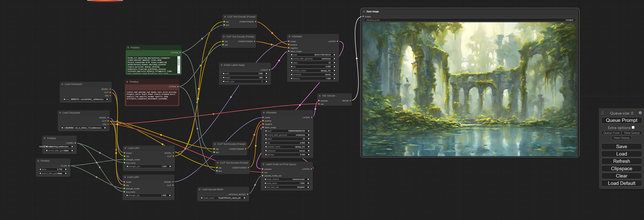Collapse the Load Upscale Model node dot
644x220 pixels.
(200, 189)
